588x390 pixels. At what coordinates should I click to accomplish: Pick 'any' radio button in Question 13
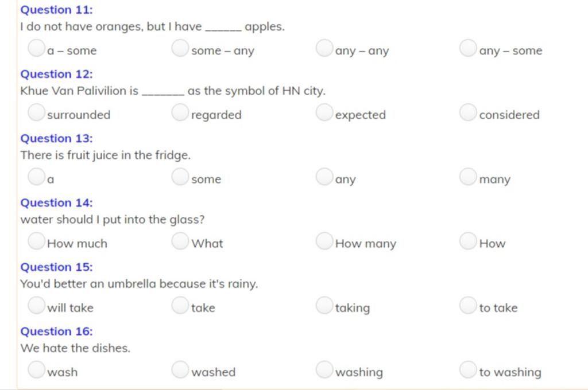point(324,177)
